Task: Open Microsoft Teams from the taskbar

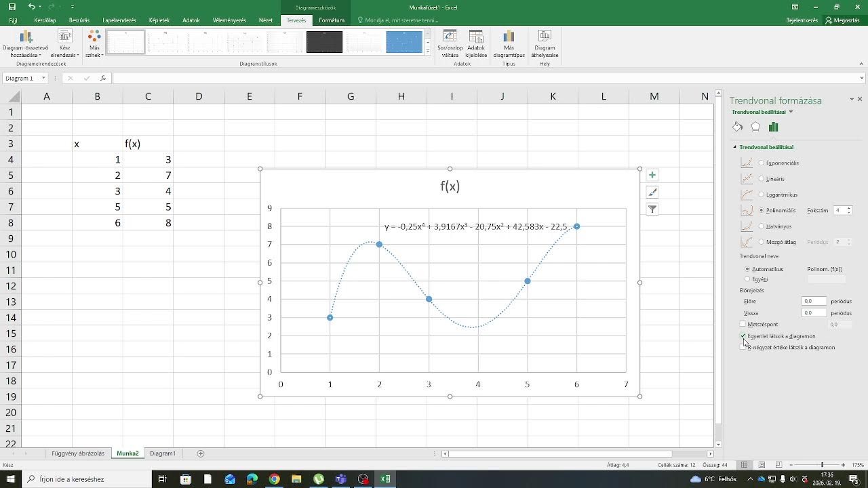Action: pyautogui.click(x=341, y=479)
